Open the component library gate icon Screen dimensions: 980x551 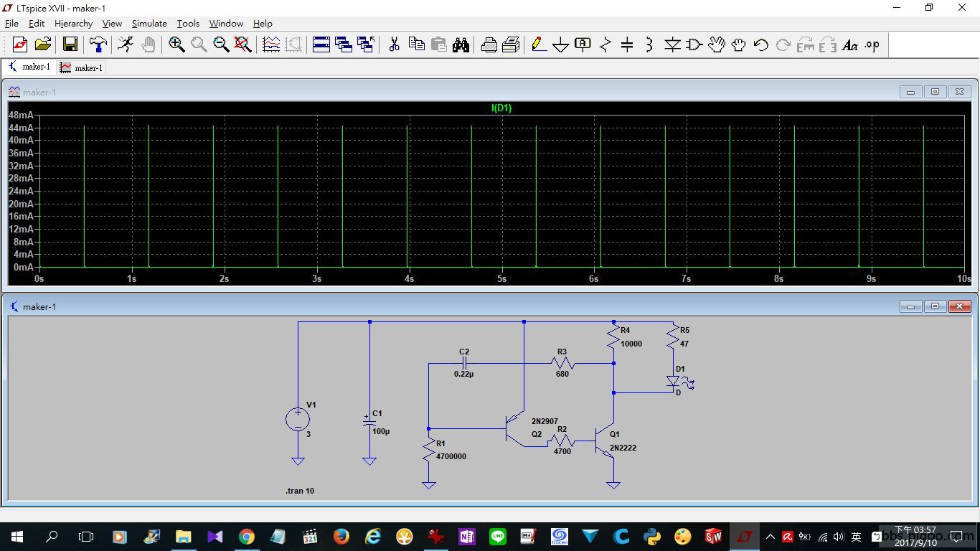[694, 44]
